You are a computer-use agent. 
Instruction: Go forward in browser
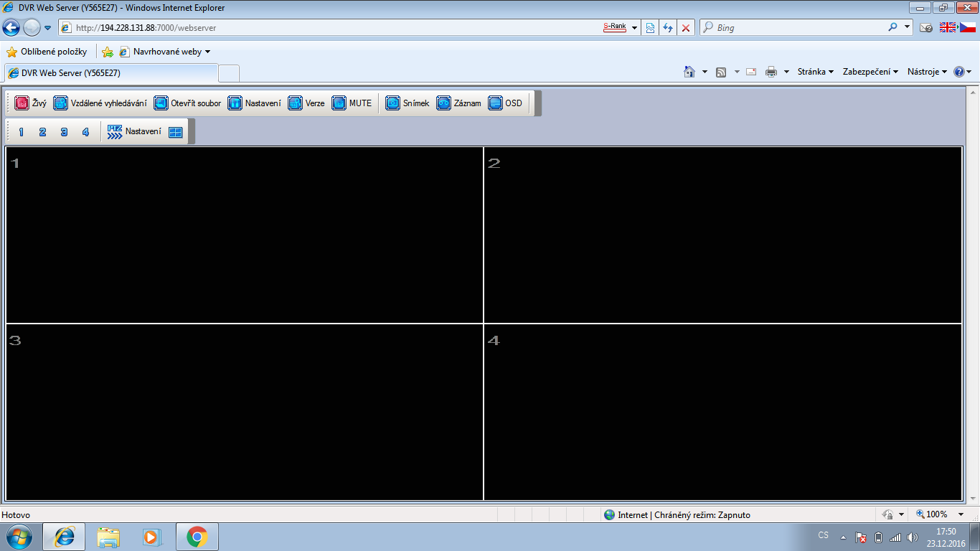(32, 28)
